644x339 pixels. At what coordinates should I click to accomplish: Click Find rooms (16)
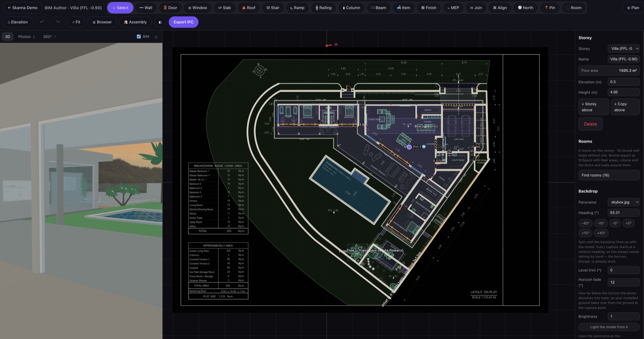tap(609, 175)
